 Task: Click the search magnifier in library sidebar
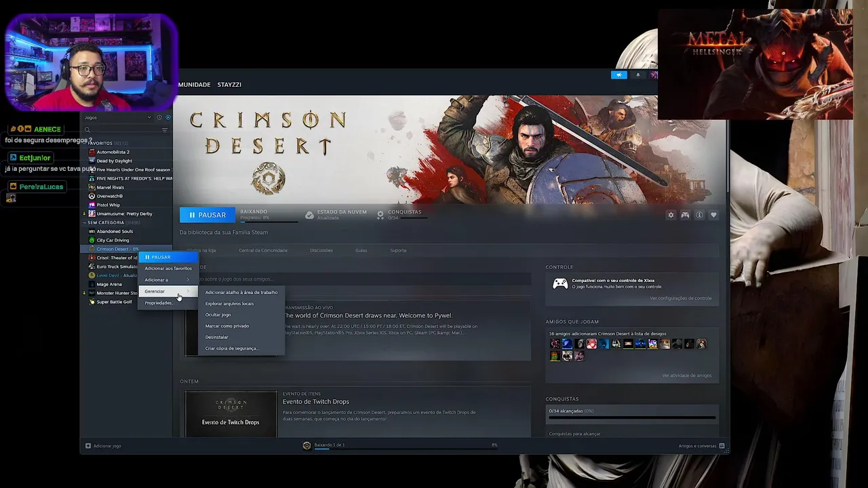pos(87,129)
